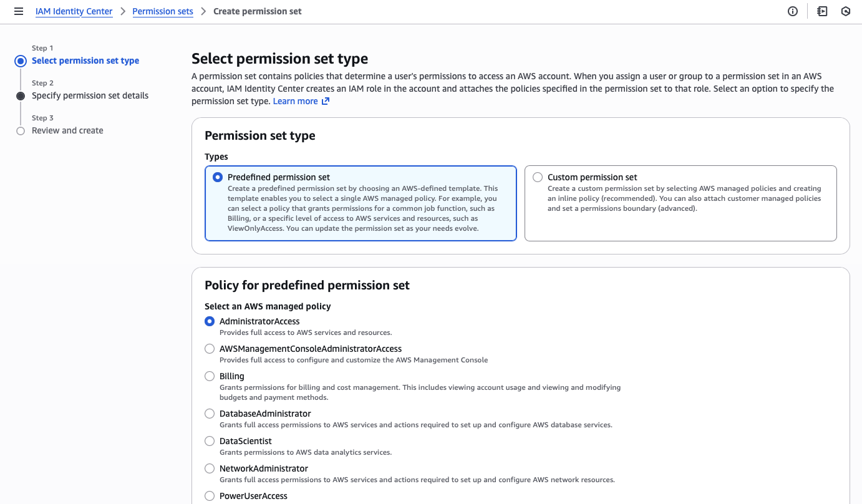862x504 pixels.
Task: Choose the Billing managed policy
Action: point(210,376)
